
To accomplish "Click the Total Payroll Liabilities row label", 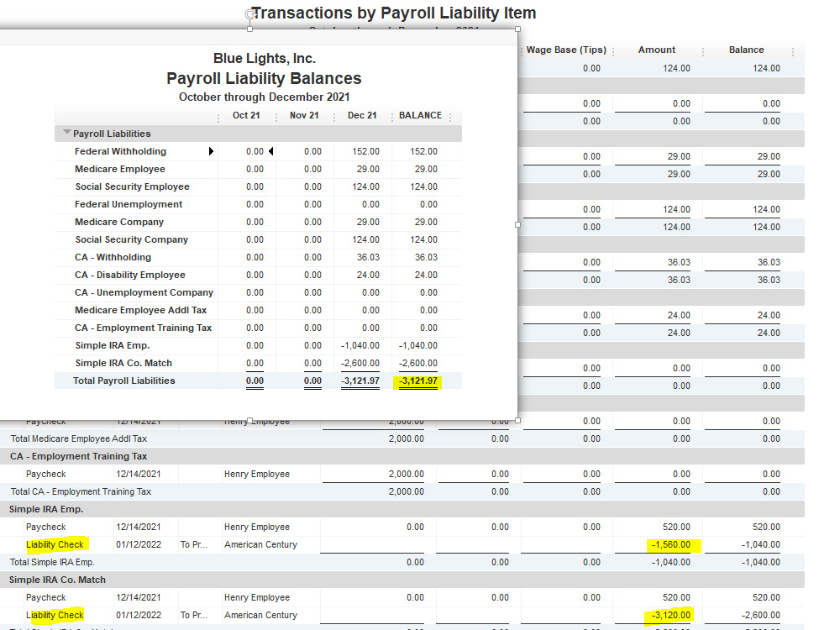I will click(124, 381).
